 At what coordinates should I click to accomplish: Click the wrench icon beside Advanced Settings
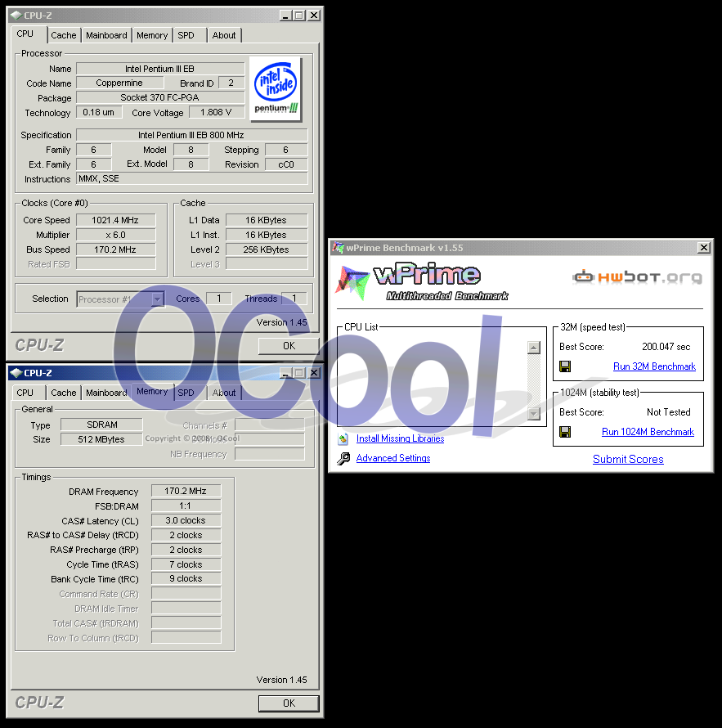click(x=343, y=458)
